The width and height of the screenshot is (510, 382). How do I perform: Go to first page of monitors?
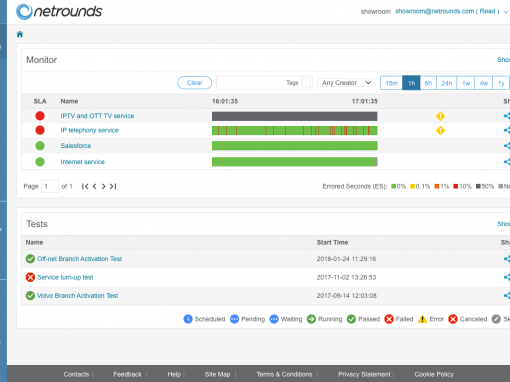pos(85,186)
